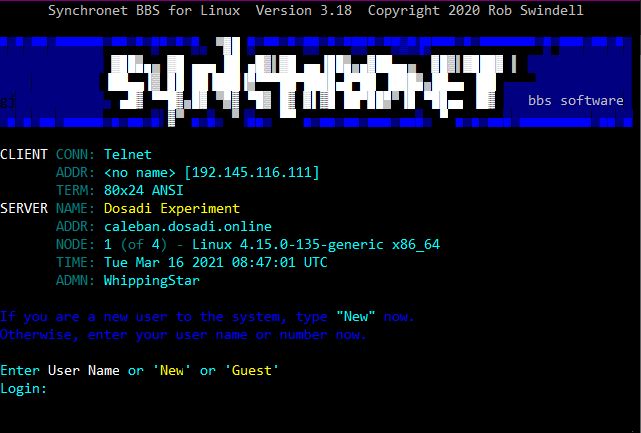
Task: Click the version header 'Synchronet BBS for Linux'
Action: [144, 10]
